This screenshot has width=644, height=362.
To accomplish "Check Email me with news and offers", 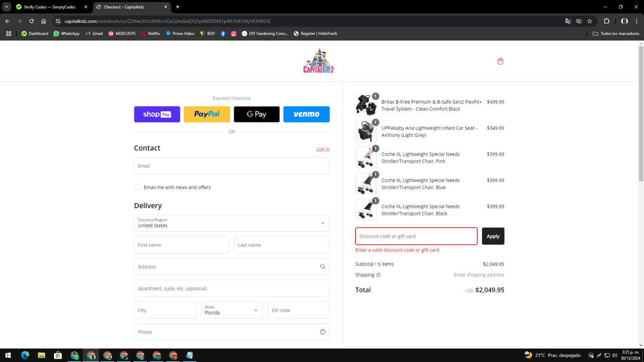I will click(x=137, y=187).
